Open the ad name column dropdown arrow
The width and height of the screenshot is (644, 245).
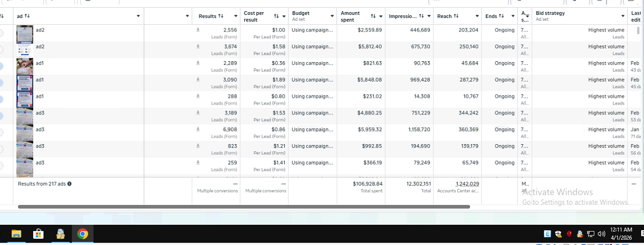138,16
